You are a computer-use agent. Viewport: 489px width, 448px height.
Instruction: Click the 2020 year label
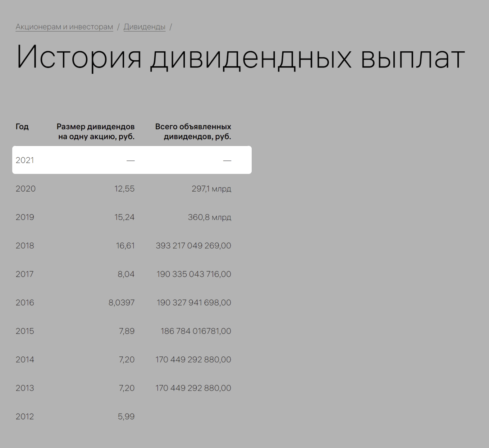click(26, 188)
